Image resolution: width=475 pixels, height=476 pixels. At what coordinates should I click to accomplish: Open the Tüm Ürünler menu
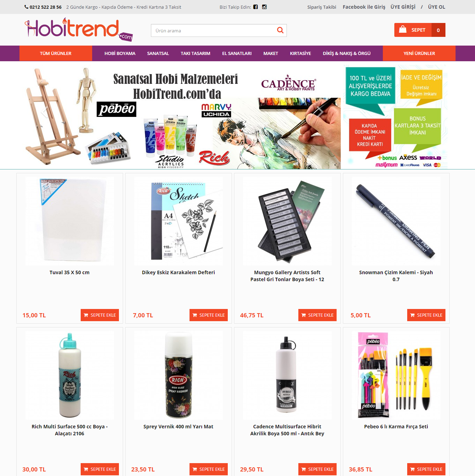point(56,53)
